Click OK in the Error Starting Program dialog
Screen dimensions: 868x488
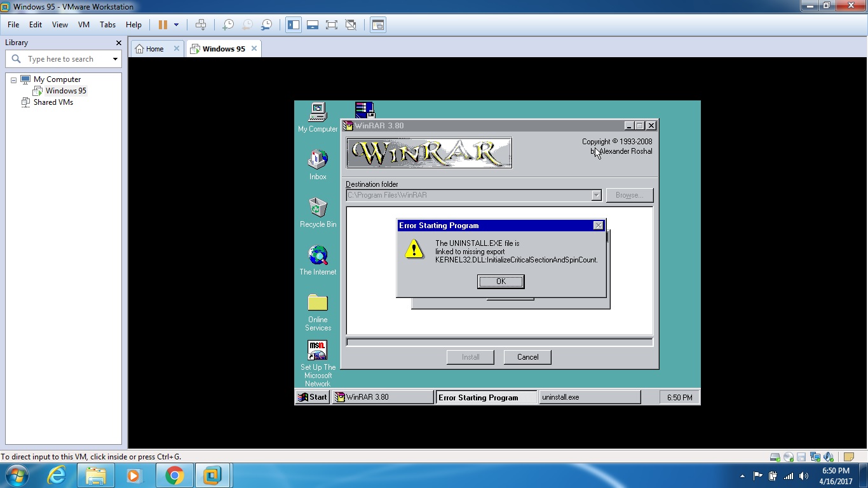coord(501,281)
